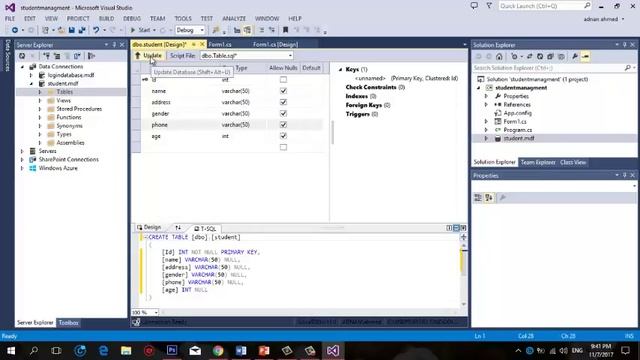Open the TOOLS menu
This screenshot has width=640, height=360.
click(x=183, y=18)
